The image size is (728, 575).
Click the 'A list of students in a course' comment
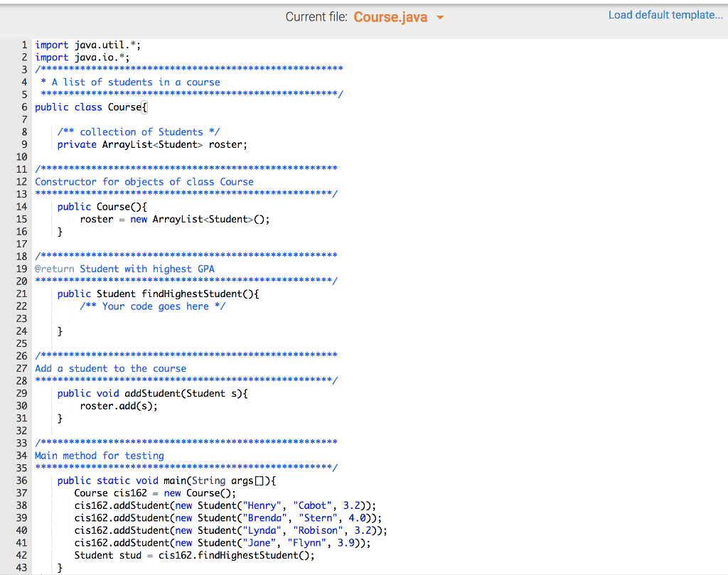[x=131, y=82]
